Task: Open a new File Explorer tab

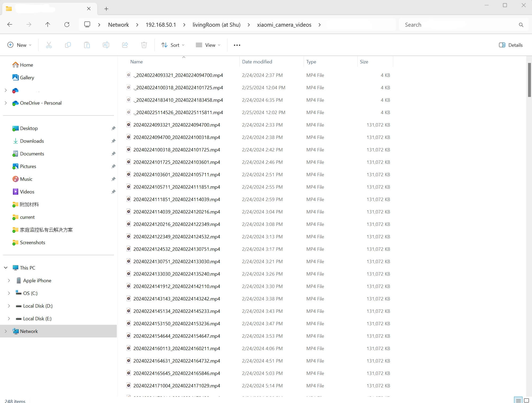Action: coord(106,9)
